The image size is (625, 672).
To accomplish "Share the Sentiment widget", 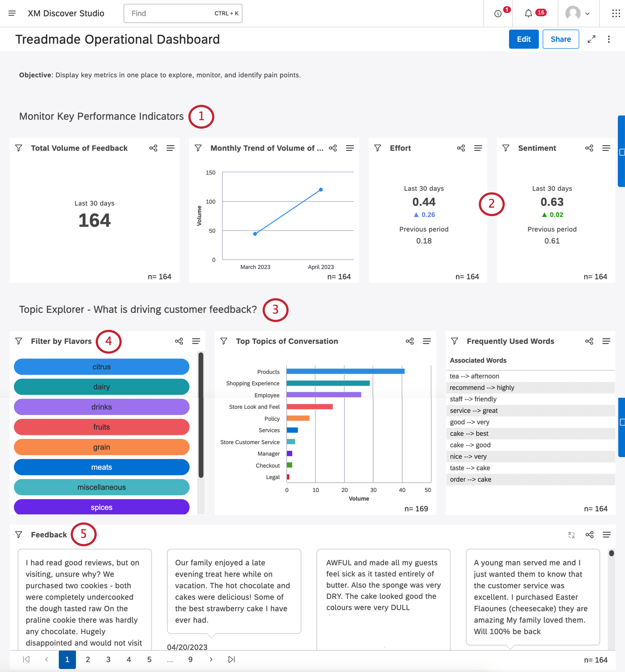I will click(589, 148).
